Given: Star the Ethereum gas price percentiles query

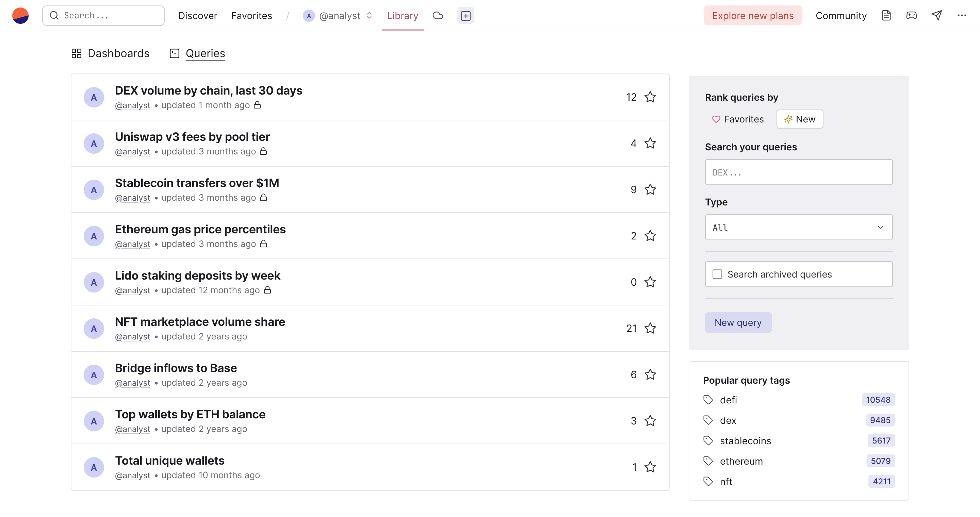Looking at the screenshot, I should (x=650, y=236).
